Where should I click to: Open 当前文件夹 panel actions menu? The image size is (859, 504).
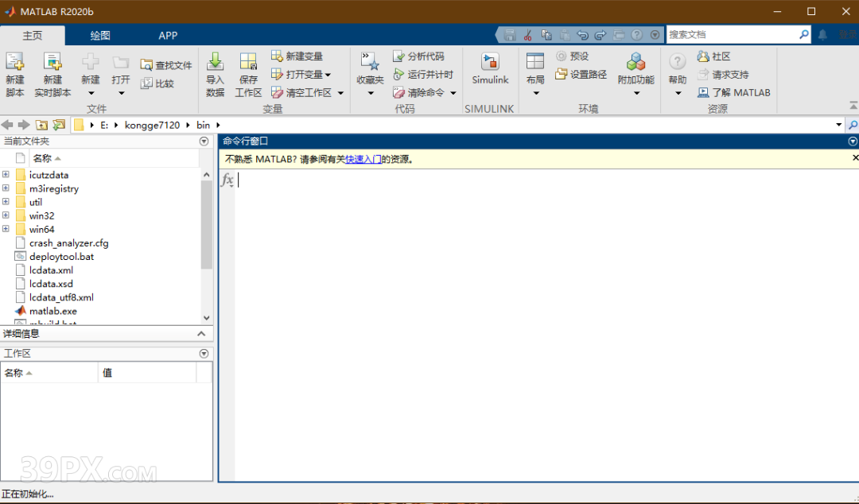click(204, 142)
